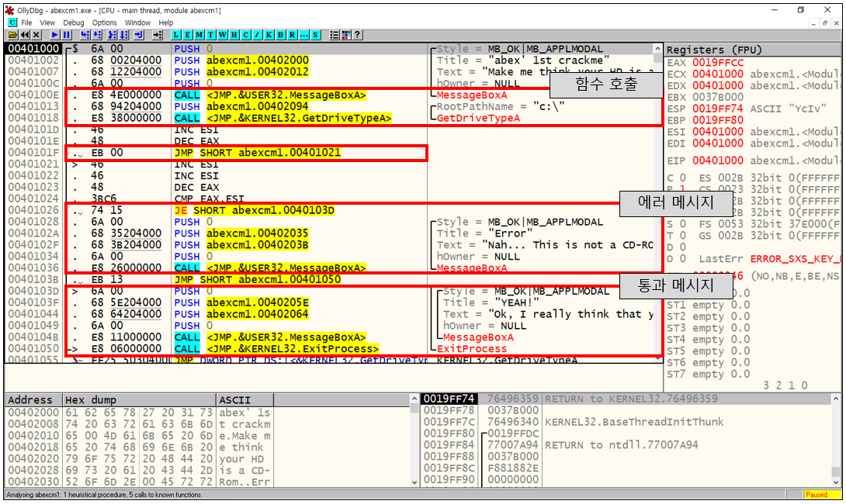
Task: Select stack entry KERNEL32.BaseThreadInitThunk
Action: [x=626, y=422]
